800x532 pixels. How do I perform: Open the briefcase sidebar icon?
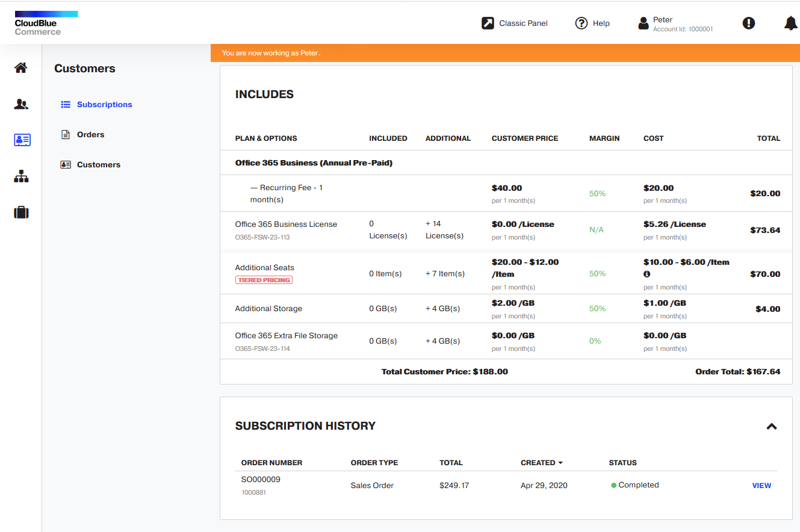[21, 212]
